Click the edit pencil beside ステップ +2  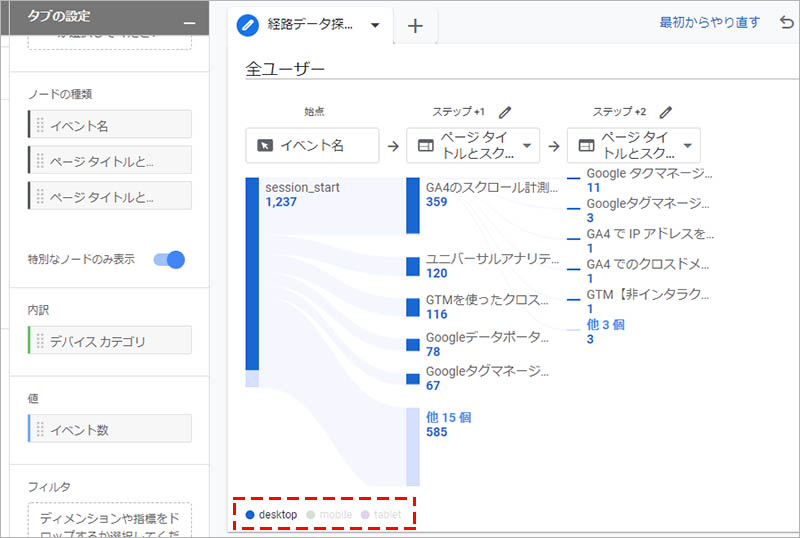pyautogui.click(x=666, y=113)
